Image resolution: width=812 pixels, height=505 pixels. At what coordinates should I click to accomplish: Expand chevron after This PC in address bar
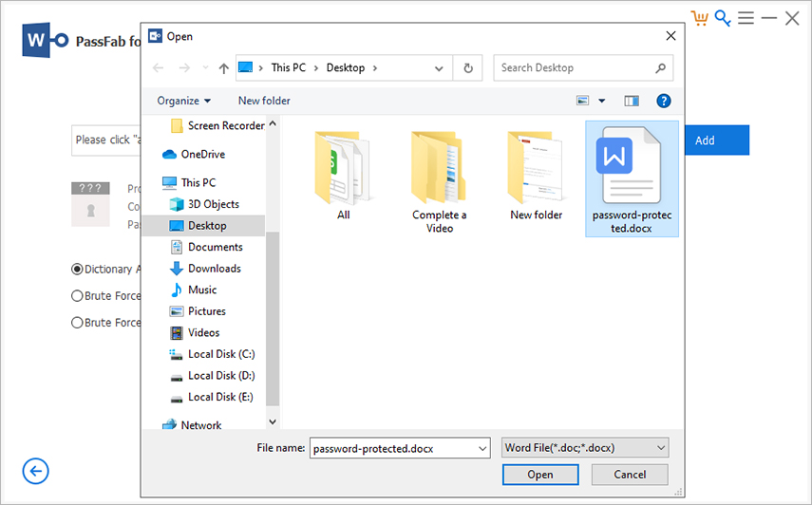click(x=316, y=67)
